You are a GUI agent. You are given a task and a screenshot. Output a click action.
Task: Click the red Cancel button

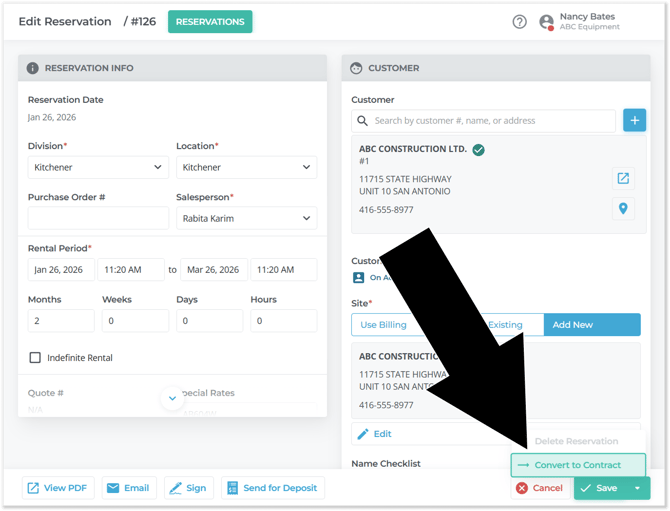(539, 488)
